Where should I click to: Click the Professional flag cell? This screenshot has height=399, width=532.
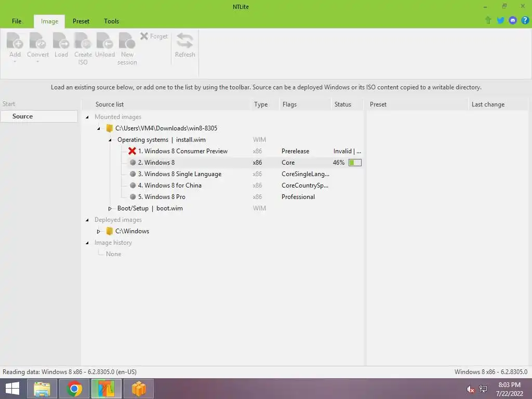pyautogui.click(x=298, y=197)
